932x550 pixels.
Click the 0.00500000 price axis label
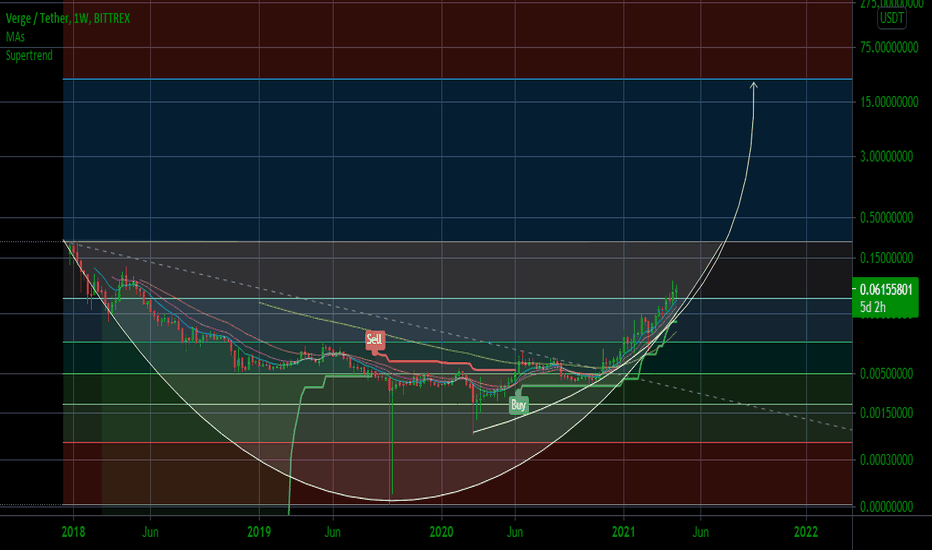886,373
